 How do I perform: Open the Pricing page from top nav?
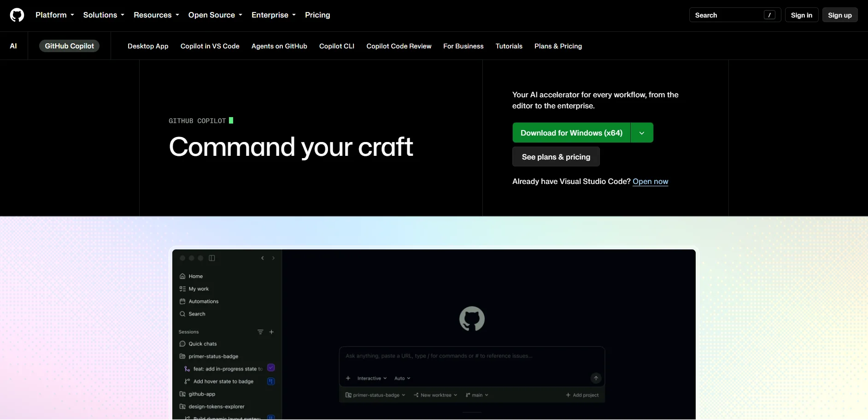pyautogui.click(x=317, y=15)
